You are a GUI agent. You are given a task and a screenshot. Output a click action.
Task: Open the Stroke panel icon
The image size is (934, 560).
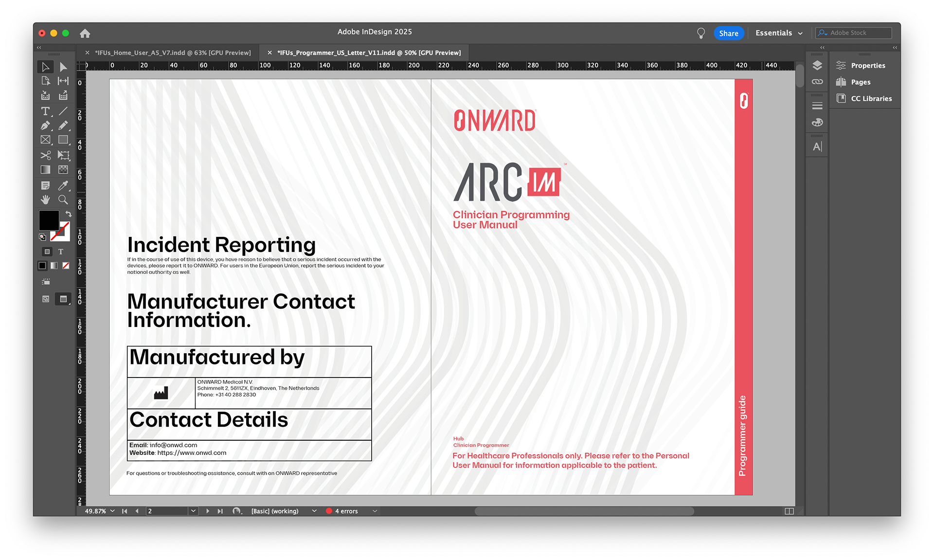pyautogui.click(x=817, y=106)
